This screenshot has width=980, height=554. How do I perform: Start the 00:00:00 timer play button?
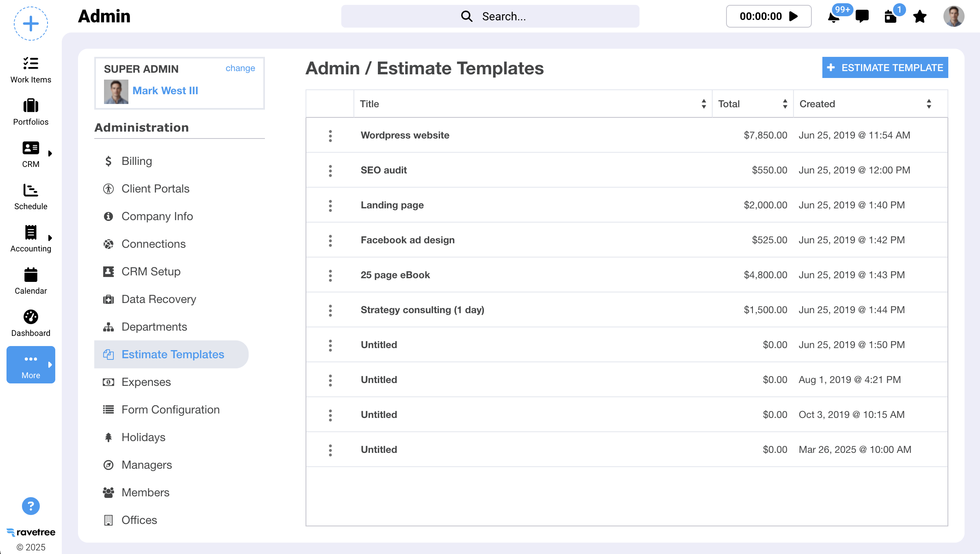click(793, 16)
